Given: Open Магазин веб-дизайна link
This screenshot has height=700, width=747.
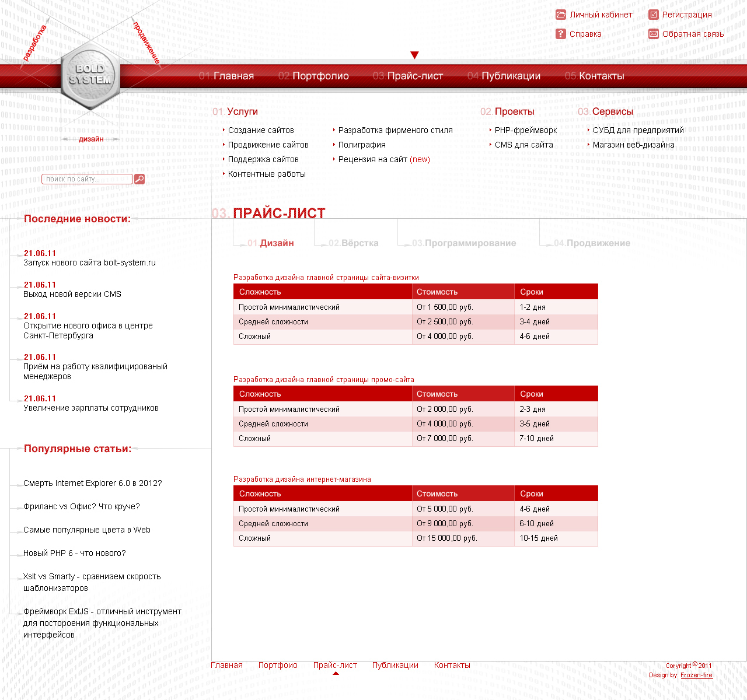Looking at the screenshot, I should (634, 145).
